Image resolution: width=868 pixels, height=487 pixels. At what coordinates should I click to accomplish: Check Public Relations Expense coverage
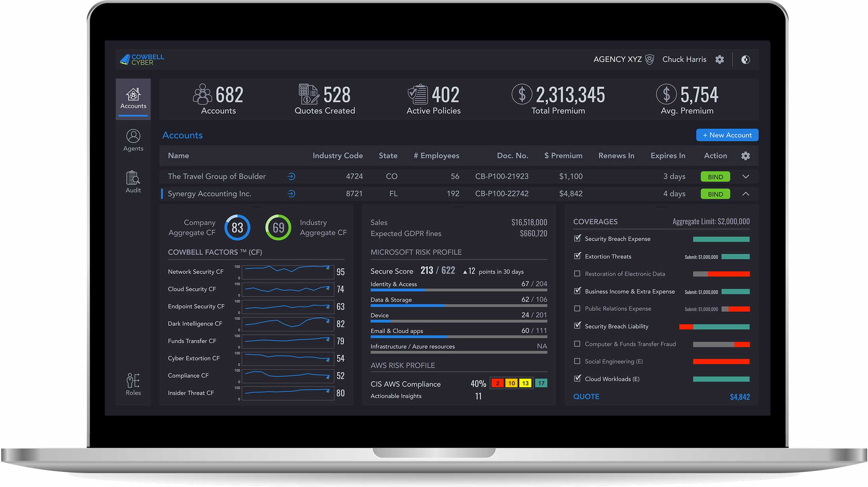click(x=577, y=309)
